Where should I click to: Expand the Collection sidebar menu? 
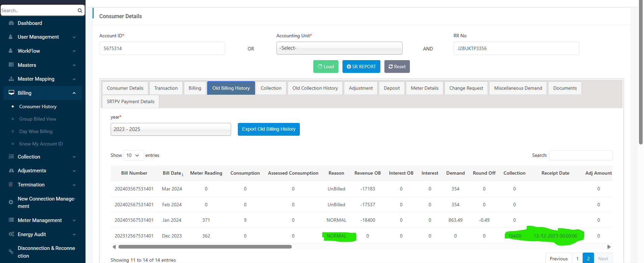click(x=74, y=157)
